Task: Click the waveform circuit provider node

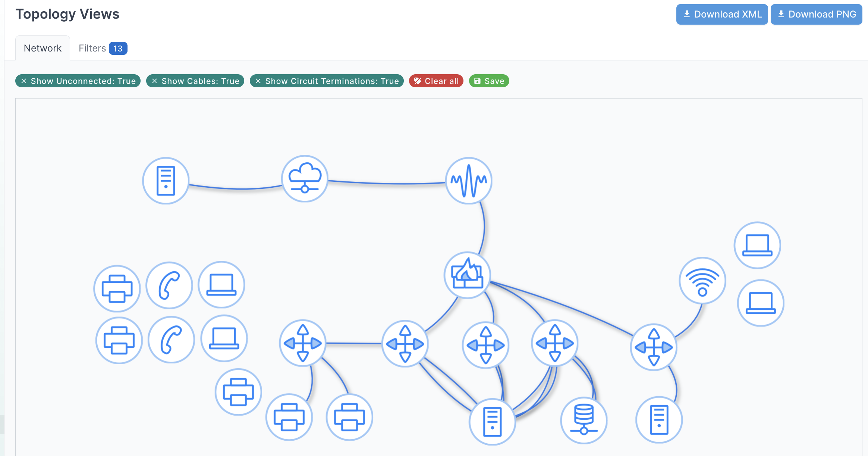Action: pos(469,181)
